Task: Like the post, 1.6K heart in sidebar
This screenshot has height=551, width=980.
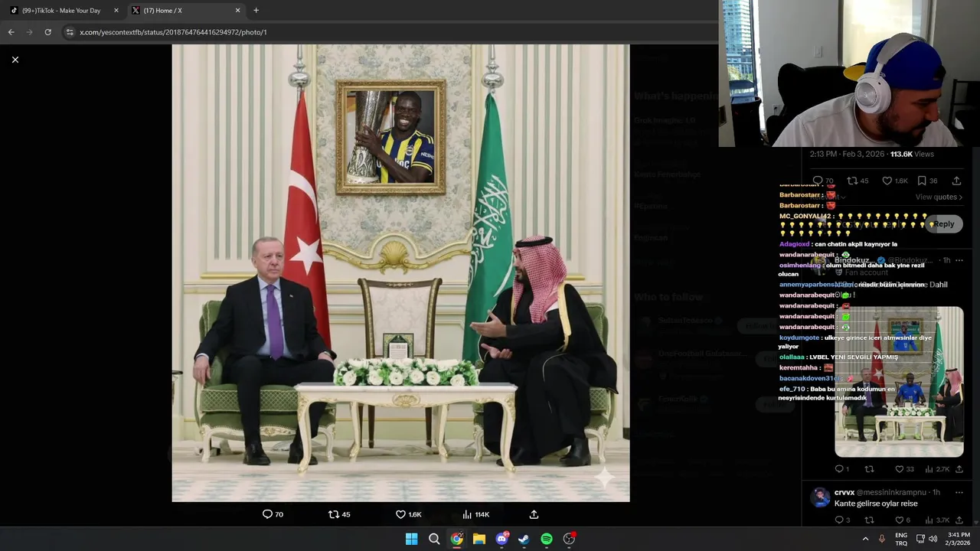Action: tap(894, 181)
